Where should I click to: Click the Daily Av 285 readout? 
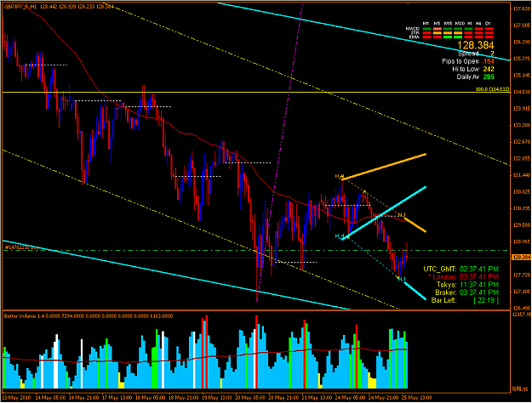point(475,77)
